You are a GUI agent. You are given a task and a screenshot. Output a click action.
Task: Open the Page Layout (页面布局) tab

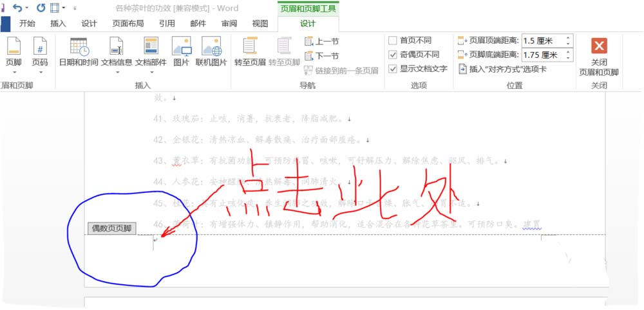128,23
